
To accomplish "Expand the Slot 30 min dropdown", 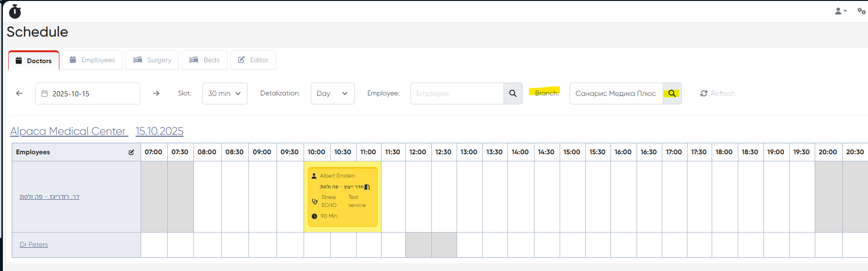I will [x=225, y=93].
